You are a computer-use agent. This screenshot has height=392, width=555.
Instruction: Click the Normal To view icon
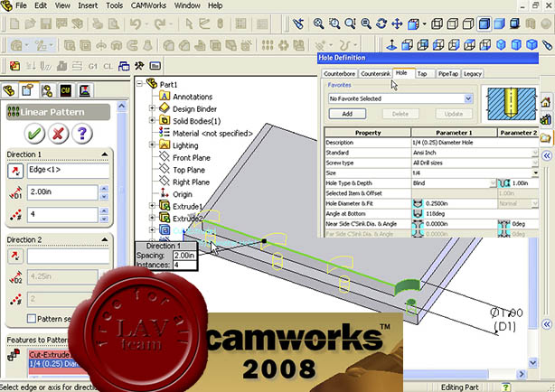tap(391, 45)
